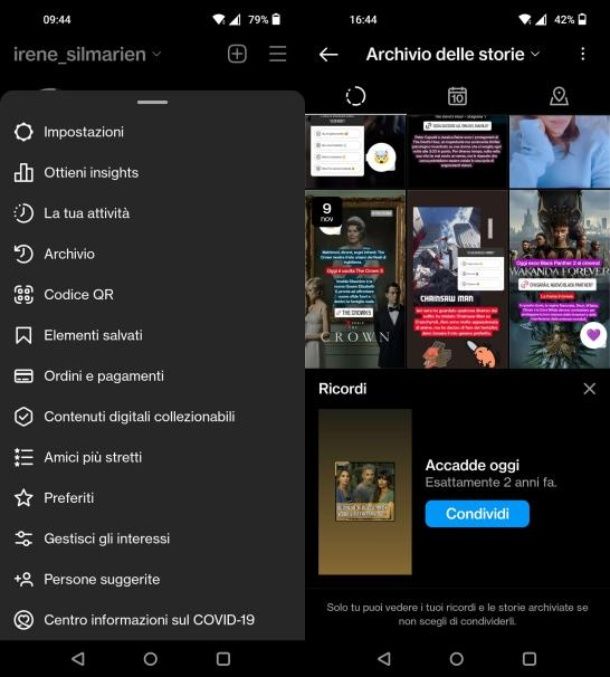610x677 pixels.
Task: Tap the Accadde oggi heading
Action: point(472,465)
